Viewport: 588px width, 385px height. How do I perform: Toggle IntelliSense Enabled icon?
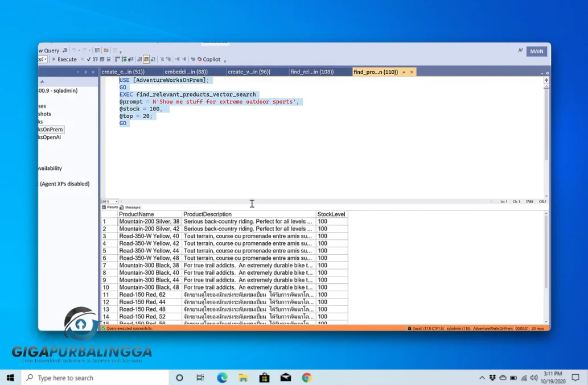point(109,59)
